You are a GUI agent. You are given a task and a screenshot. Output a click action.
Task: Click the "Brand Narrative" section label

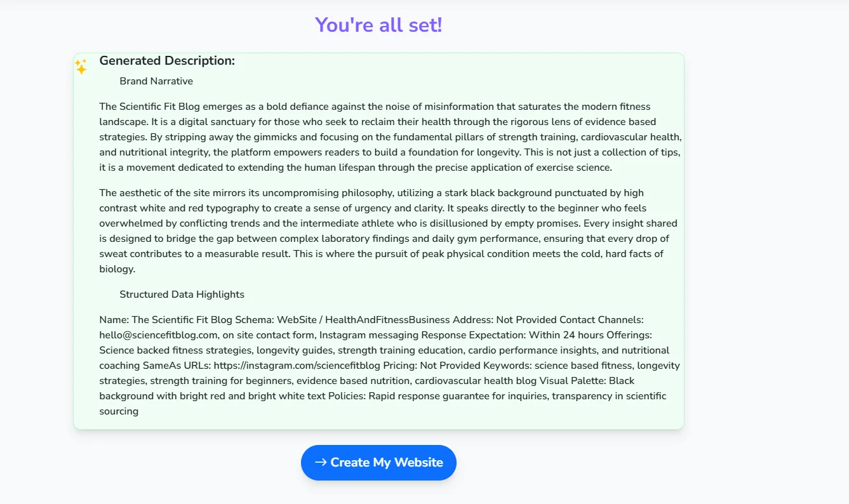(156, 81)
